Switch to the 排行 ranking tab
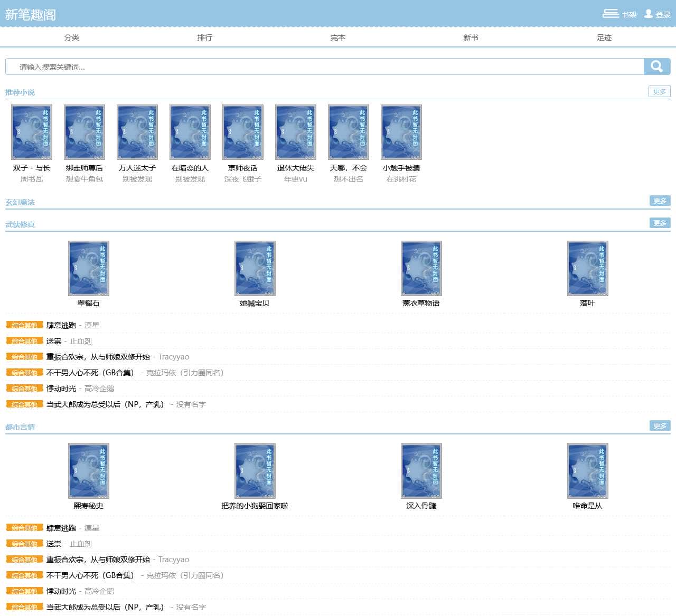 (205, 37)
